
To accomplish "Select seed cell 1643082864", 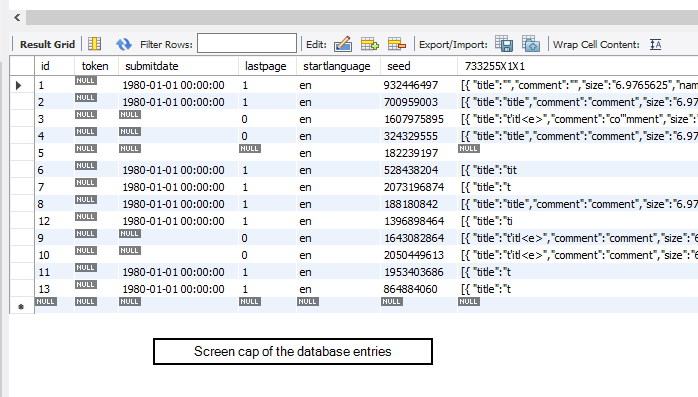I will [x=418, y=238].
